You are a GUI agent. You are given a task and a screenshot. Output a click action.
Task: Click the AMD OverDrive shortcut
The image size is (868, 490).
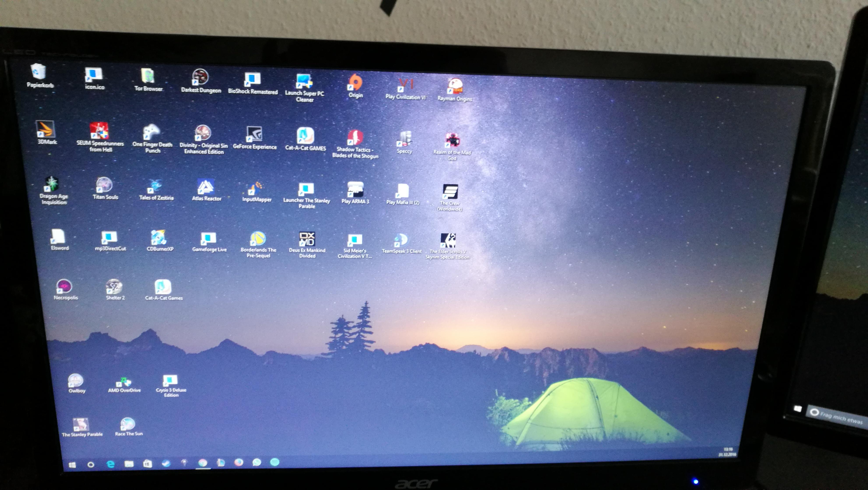[x=124, y=383]
